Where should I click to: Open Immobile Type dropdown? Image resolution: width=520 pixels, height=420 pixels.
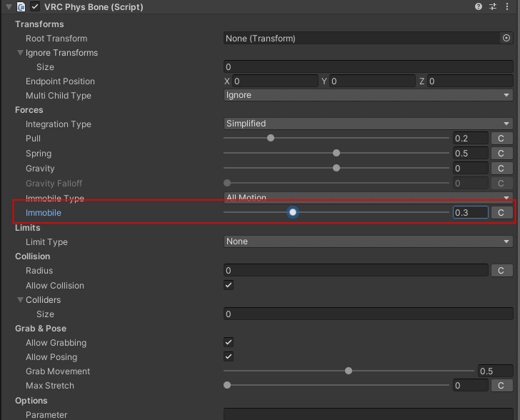[369, 198]
